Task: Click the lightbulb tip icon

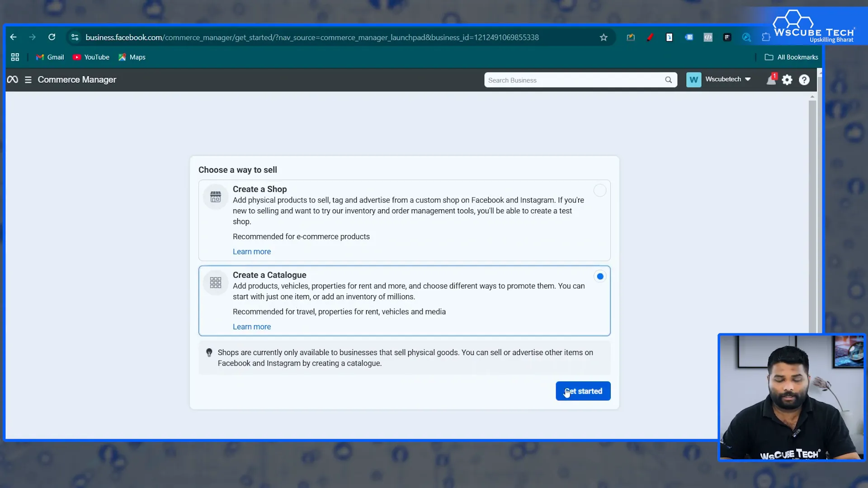Action: [x=209, y=352]
